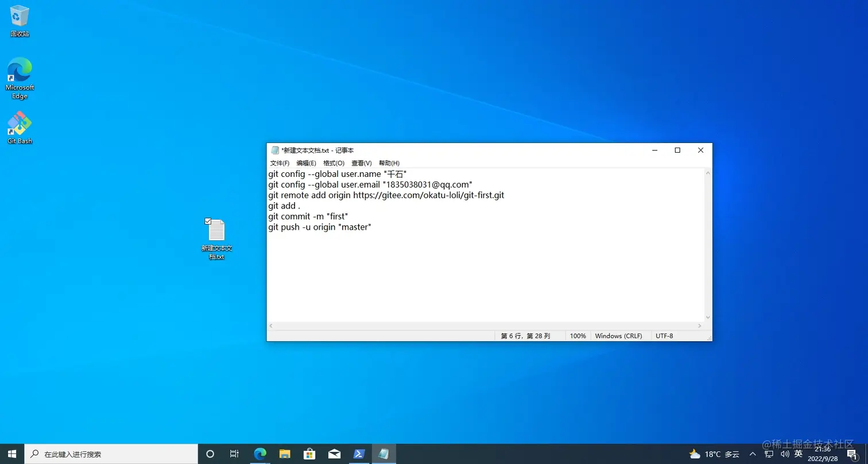The image size is (868, 464).
Task: Click the 100% zoom status entry
Action: point(578,336)
